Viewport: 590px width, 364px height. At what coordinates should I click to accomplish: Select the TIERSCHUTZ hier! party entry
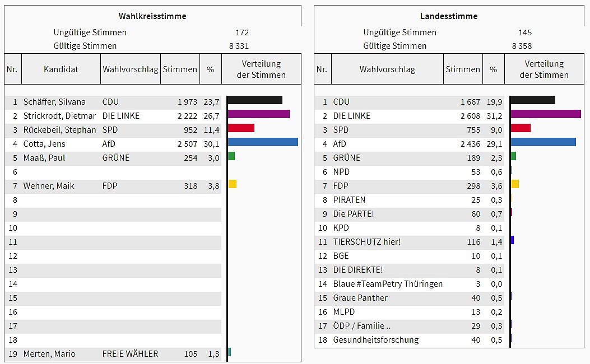tap(366, 242)
